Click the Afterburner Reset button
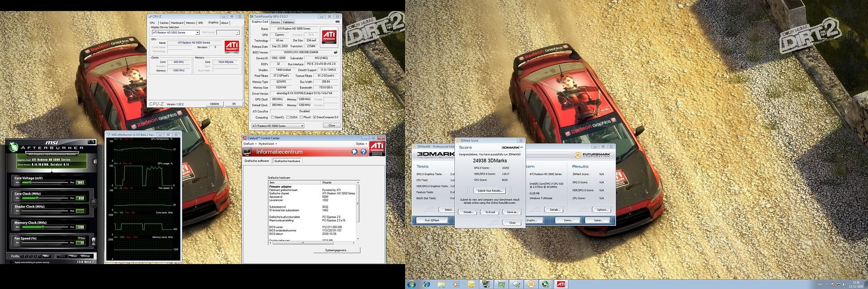The width and height of the screenshot is (868, 289). [x=73, y=256]
